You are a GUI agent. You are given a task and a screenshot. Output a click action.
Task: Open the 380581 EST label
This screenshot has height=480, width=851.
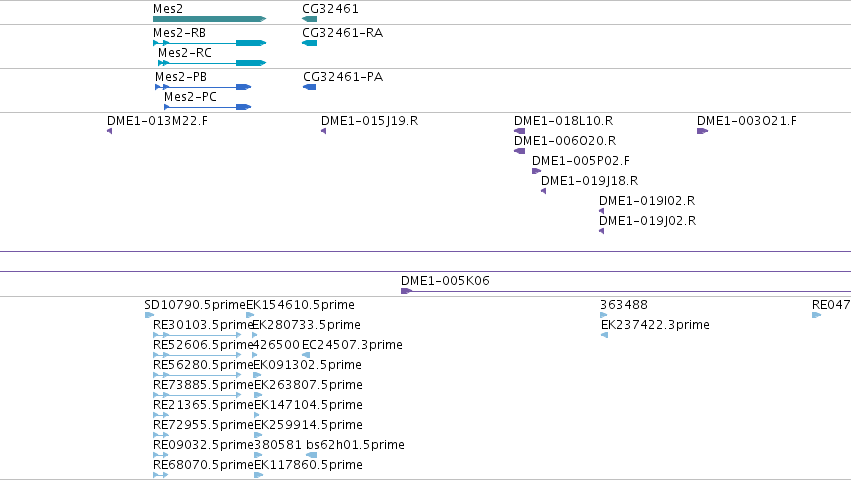tap(278, 445)
